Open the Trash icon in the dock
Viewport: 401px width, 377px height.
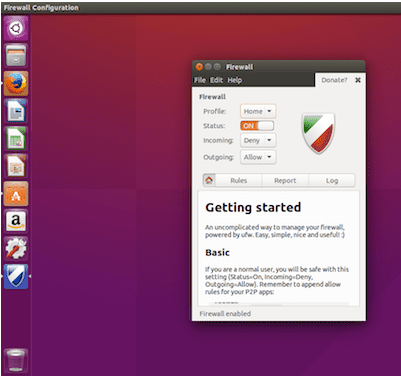click(16, 360)
